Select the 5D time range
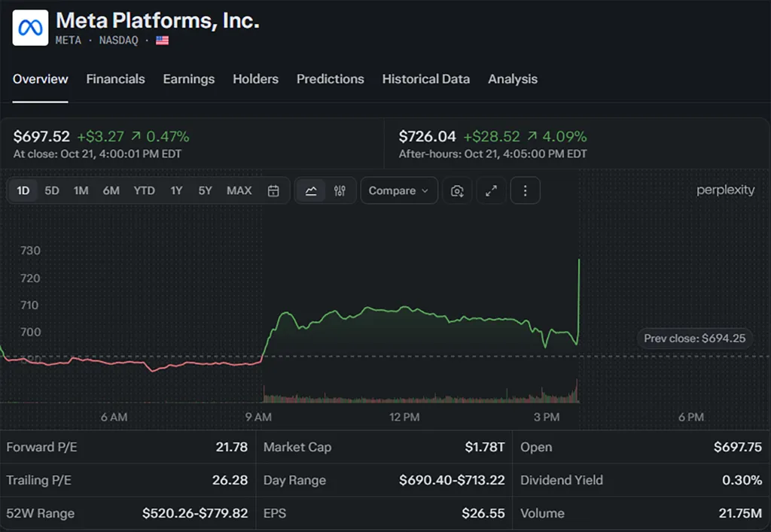 pyautogui.click(x=52, y=190)
